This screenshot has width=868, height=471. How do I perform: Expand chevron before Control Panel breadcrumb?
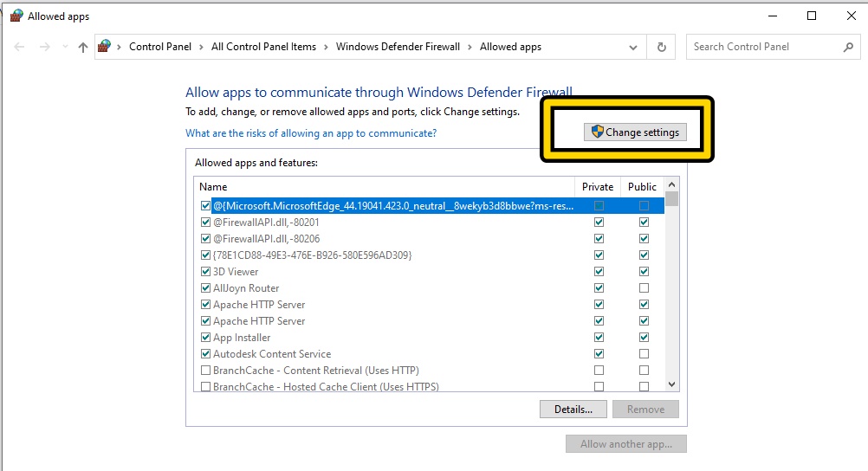119,47
